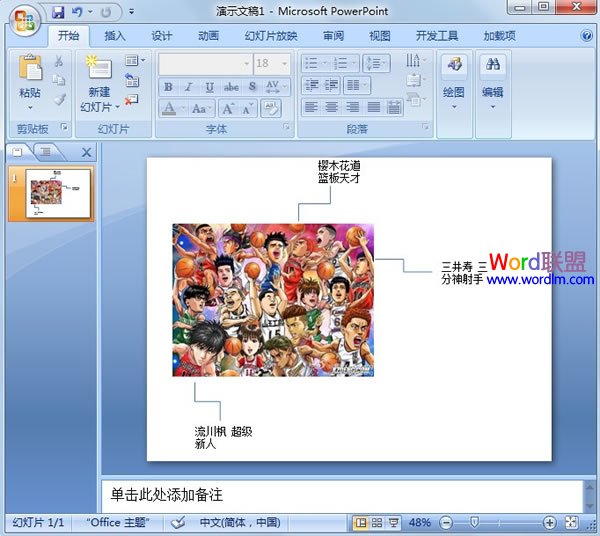
Task: Justify the text alignment
Action: (373, 107)
